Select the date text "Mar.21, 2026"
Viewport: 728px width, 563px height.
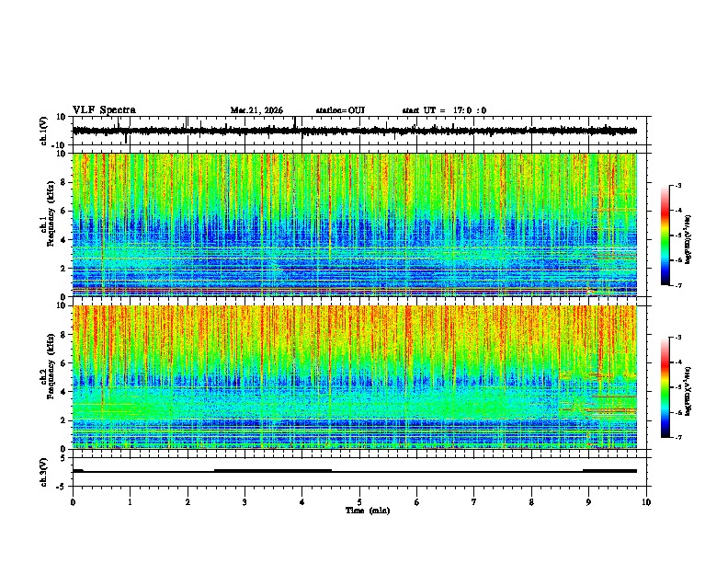pyautogui.click(x=256, y=110)
